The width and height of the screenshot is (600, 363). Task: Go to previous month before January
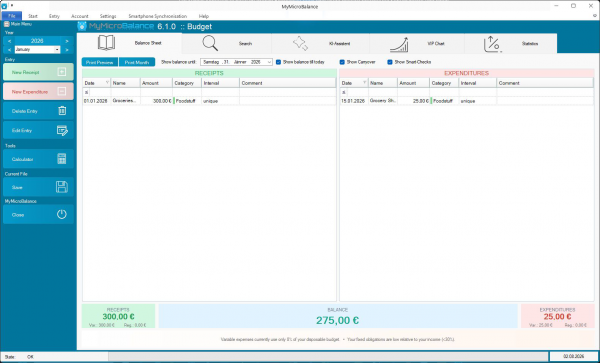[9, 50]
